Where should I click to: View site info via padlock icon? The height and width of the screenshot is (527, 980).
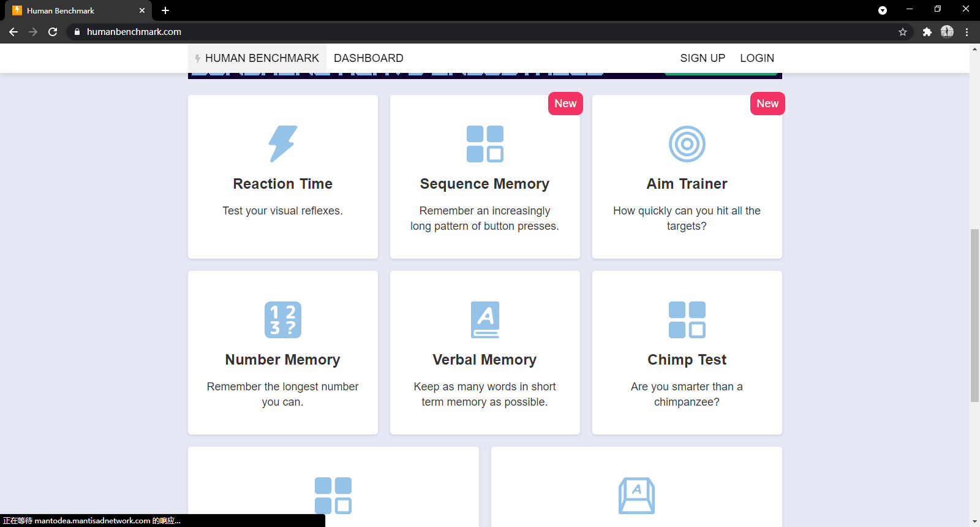pos(77,32)
